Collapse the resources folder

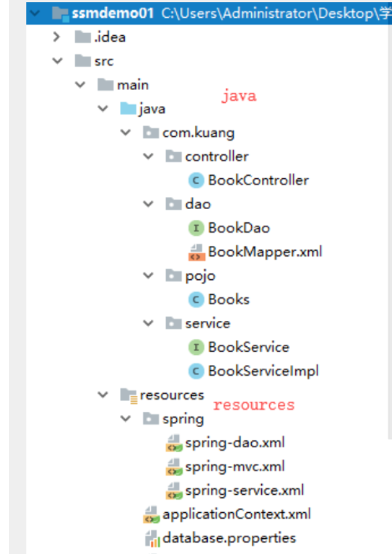[x=103, y=395]
